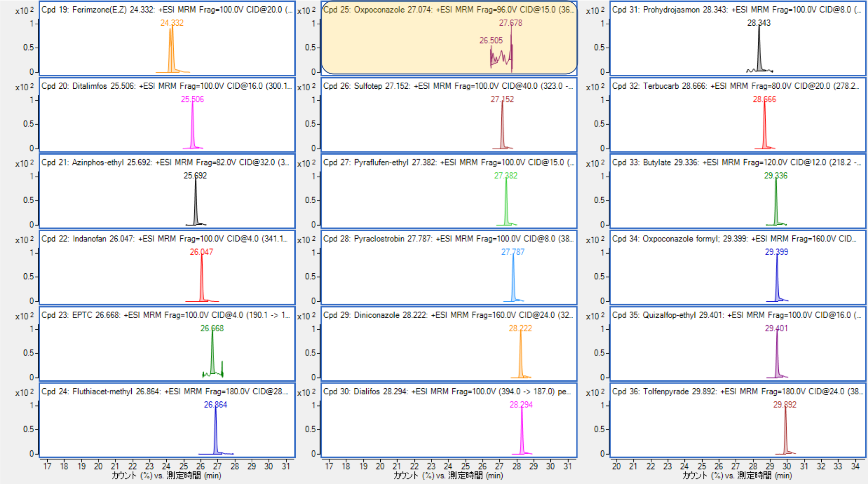Select the Cpd 36 Tolfenpyrade chromatogram panel
This screenshot has width=868, height=484.
738,420
